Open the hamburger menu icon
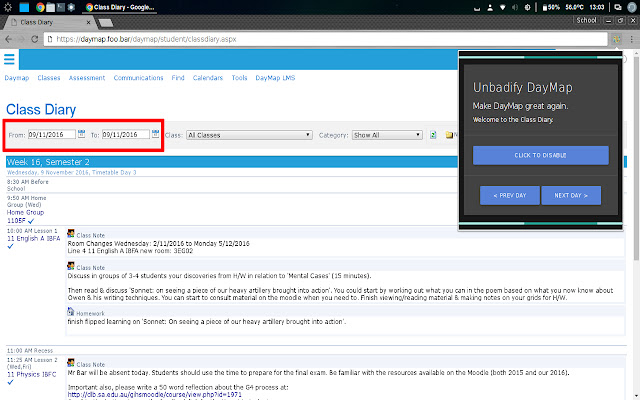640x400 pixels. coord(9,58)
